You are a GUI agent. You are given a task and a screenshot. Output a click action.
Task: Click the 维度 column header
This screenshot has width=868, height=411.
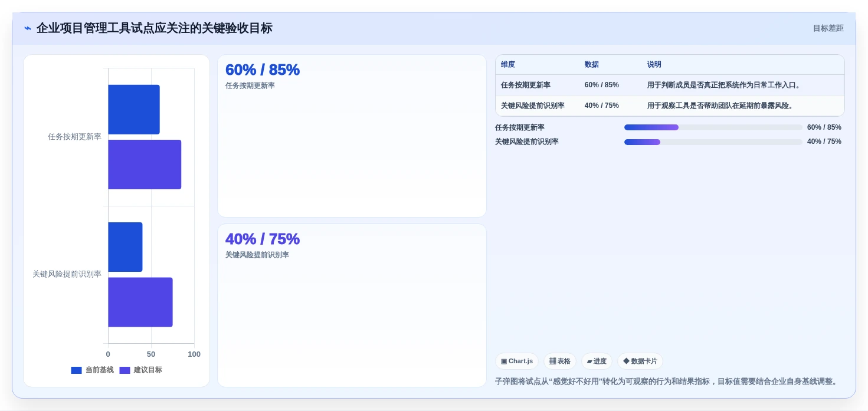tap(508, 65)
